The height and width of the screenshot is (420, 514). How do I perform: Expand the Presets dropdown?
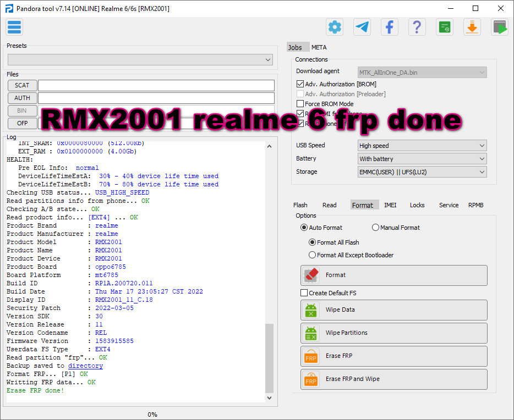click(140, 60)
